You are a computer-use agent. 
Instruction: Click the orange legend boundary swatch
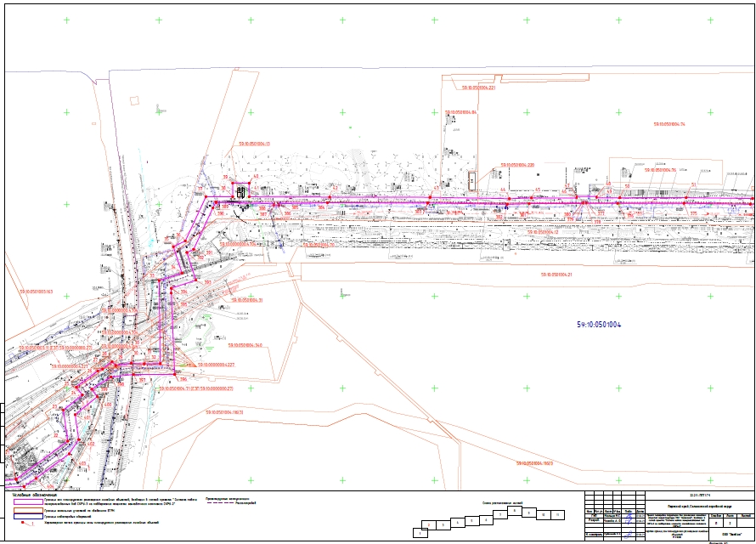coord(28,510)
